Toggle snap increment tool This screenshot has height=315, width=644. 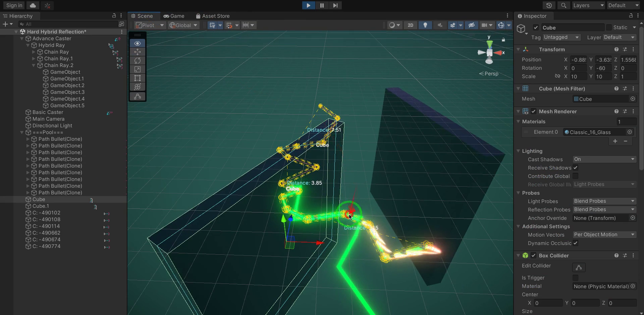click(229, 25)
